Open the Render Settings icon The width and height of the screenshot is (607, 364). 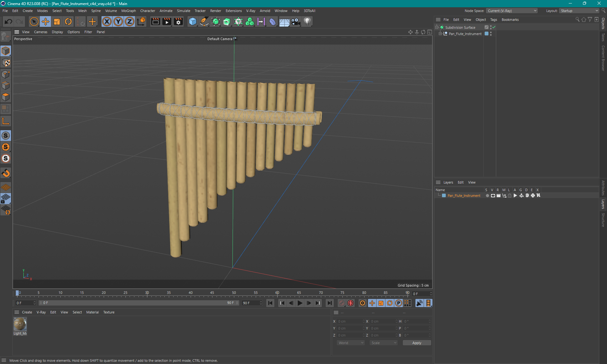pyautogui.click(x=178, y=21)
